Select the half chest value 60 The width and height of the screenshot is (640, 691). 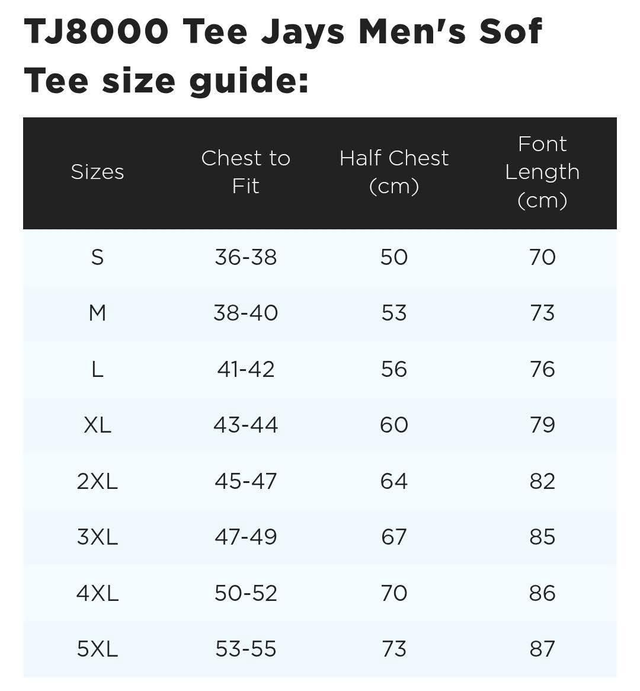click(394, 425)
